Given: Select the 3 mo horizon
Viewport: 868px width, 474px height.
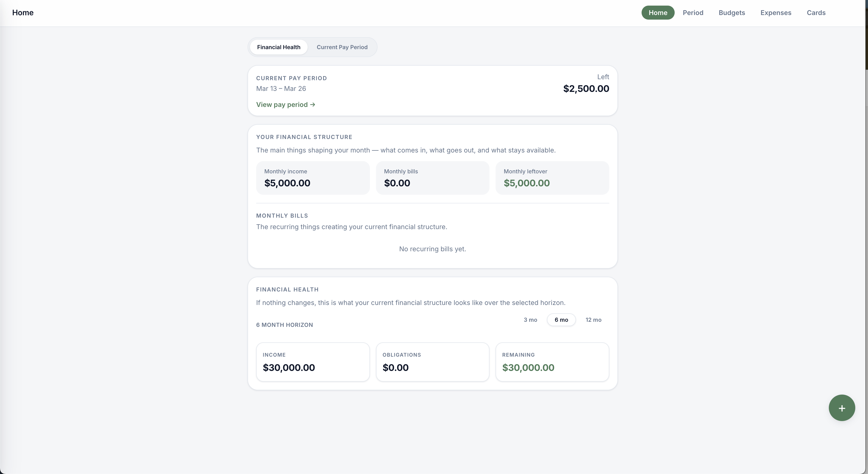Looking at the screenshot, I should (x=530, y=319).
